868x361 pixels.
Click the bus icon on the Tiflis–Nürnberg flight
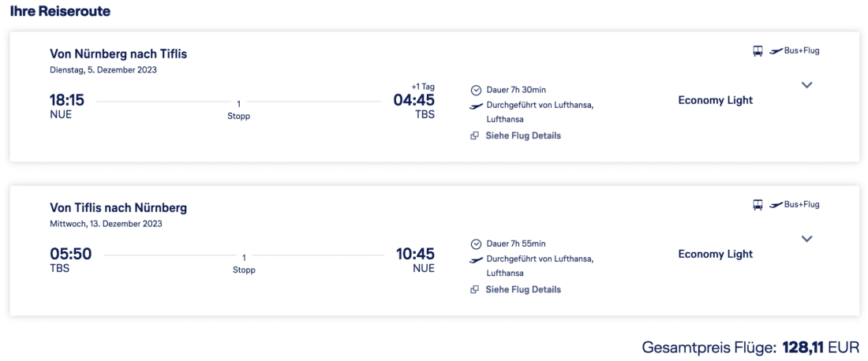tap(758, 205)
